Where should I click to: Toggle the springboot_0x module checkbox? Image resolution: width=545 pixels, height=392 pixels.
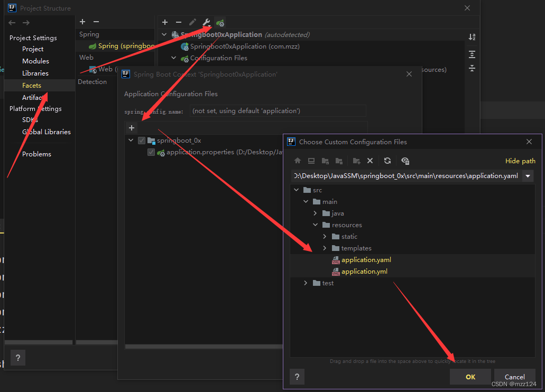[142, 141]
